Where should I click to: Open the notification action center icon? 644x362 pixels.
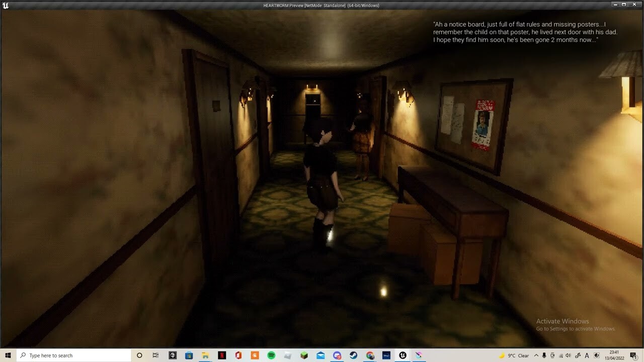click(x=633, y=355)
